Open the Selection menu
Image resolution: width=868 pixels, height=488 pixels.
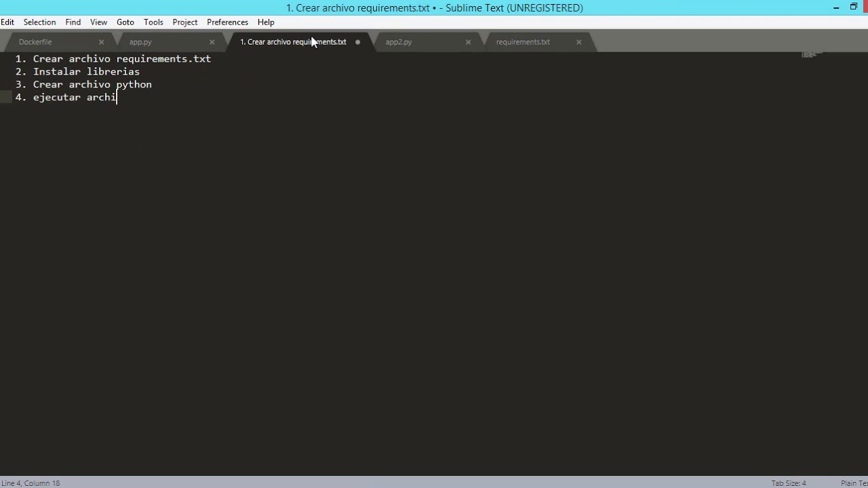click(x=39, y=22)
